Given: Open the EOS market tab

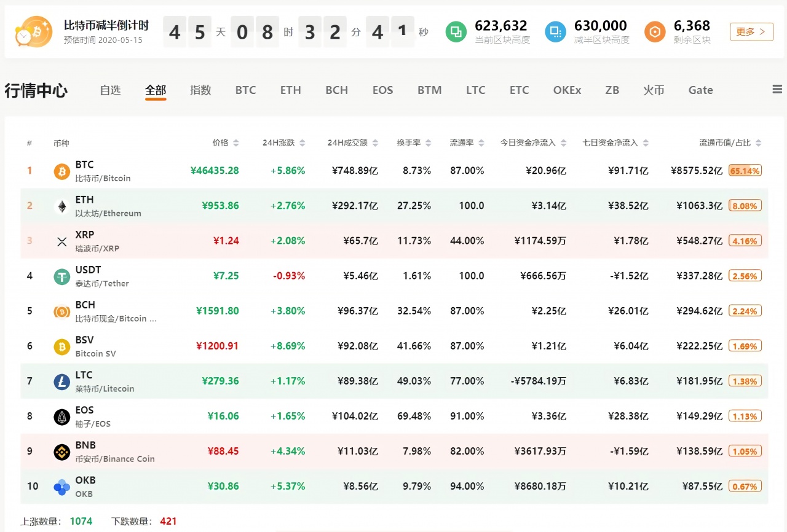Looking at the screenshot, I should (382, 90).
